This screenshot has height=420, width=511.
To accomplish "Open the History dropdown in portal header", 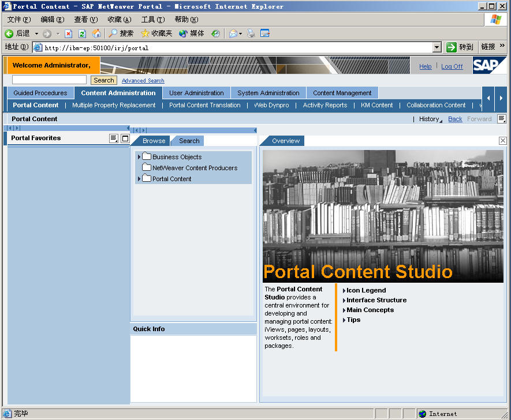I will (x=431, y=119).
